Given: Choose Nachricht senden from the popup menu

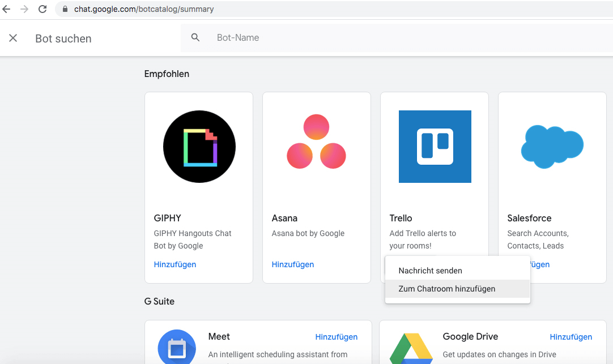Looking at the screenshot, I should point(457,271).
